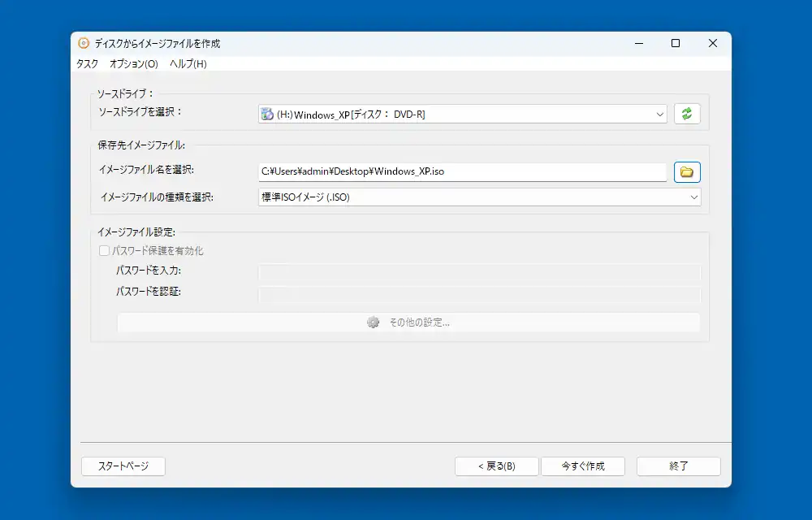Open the 標準ISOイメージ (.ISO) type dropdown
The height and width of the screenshot is (520, 812).
tap(479, 197)
